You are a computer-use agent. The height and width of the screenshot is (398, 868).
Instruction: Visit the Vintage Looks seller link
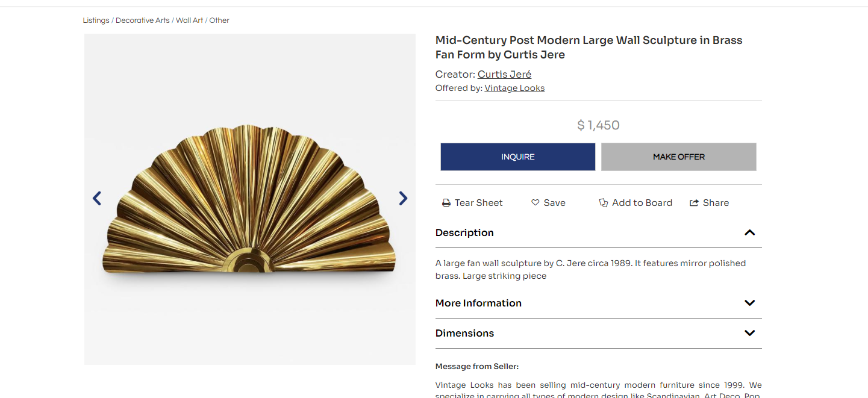pyautogui.click(x=514, y=89)
